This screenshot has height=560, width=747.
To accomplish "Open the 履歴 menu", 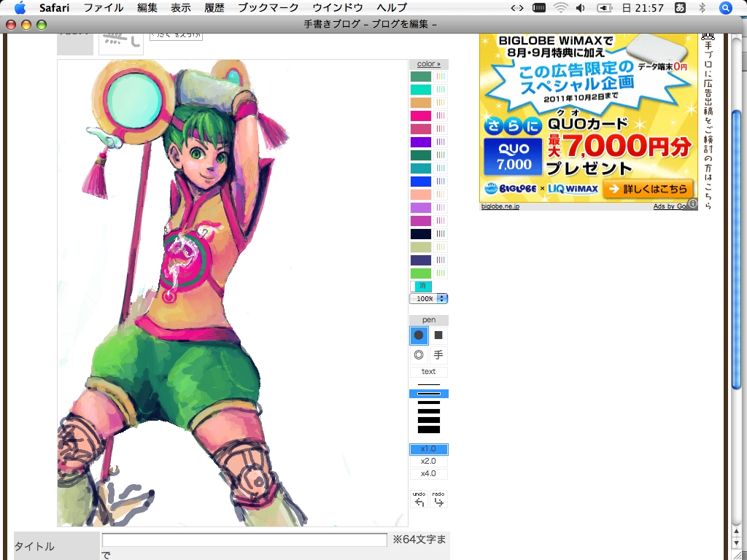I will click(214, 8).
